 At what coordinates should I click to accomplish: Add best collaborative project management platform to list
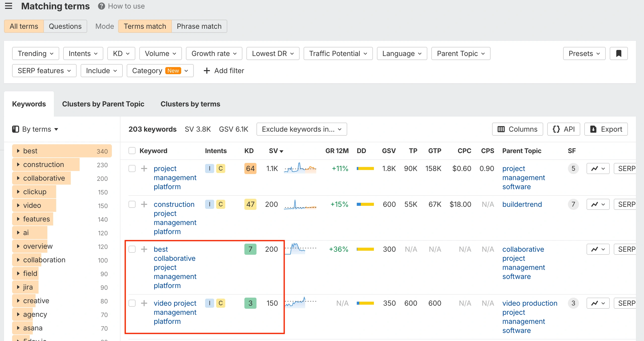(144, 249)
